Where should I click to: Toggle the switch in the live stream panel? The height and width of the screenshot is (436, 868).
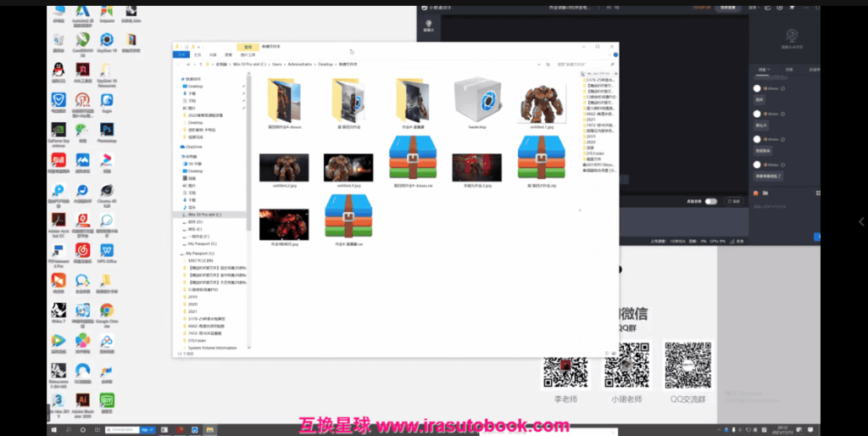[710, 201]
